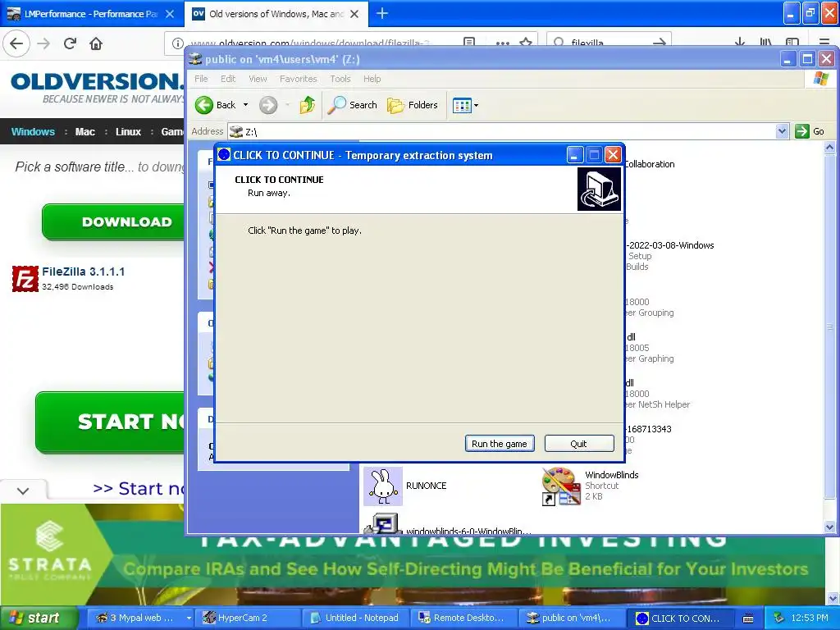Open the browser hamburger menu

tap(824, 43)
